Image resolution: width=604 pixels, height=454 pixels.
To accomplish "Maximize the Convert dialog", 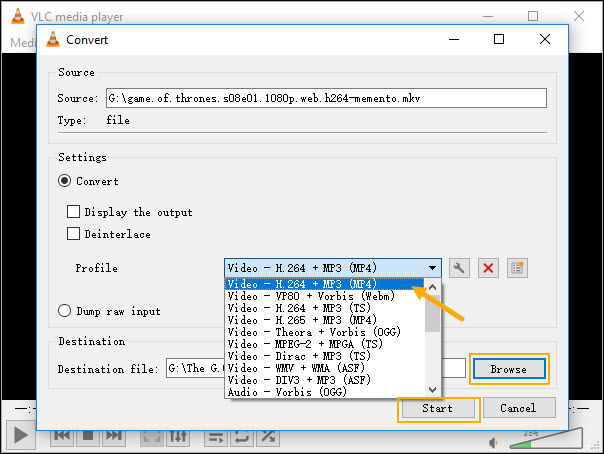I will [499, 39].
